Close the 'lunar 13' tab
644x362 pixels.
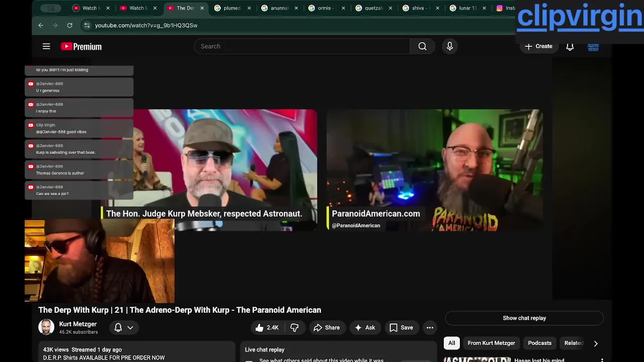485,8
